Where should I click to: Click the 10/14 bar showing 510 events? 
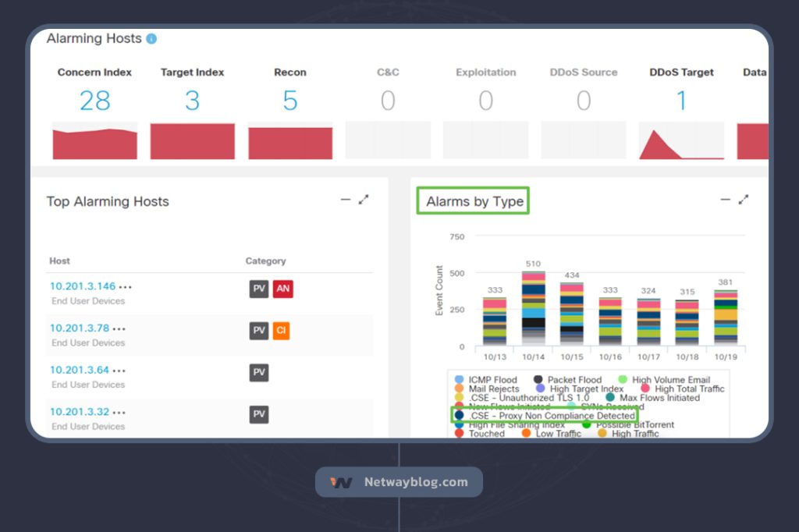tap(533, 308)
